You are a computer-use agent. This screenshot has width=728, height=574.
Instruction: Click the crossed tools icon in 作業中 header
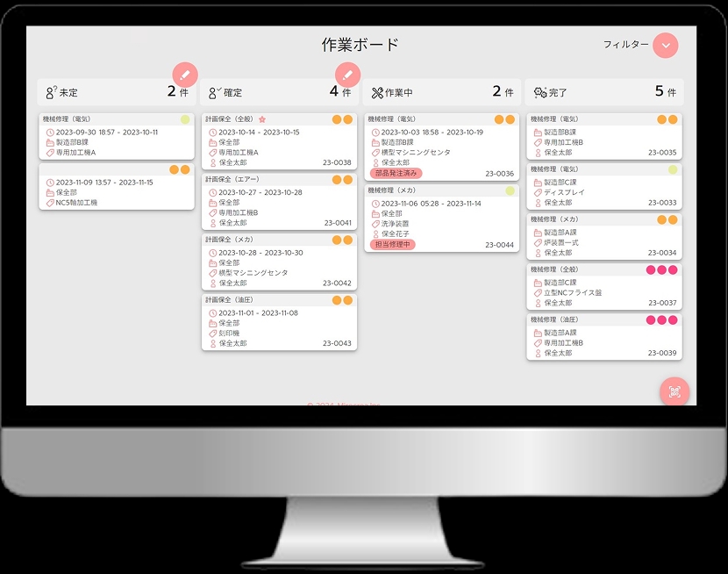tap(375, 90)
